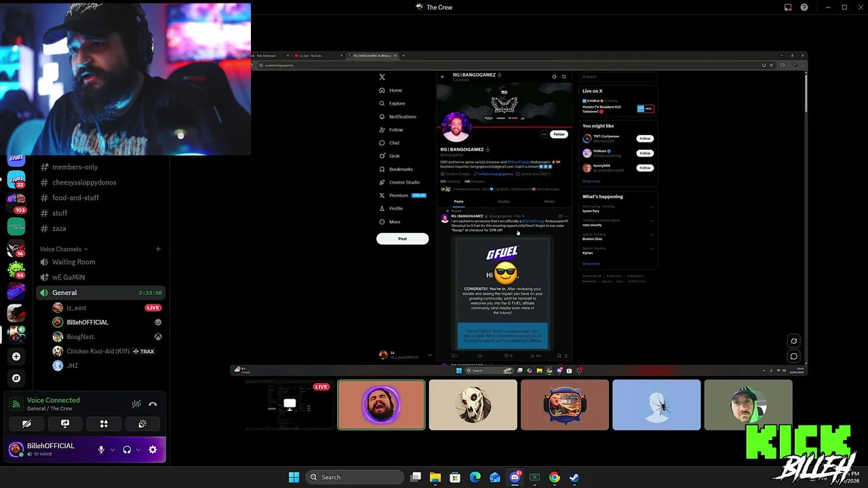Follow RG | BANGOGAMEZ profile button
Viewport: 868px width, 488px height.
(559, 134)
